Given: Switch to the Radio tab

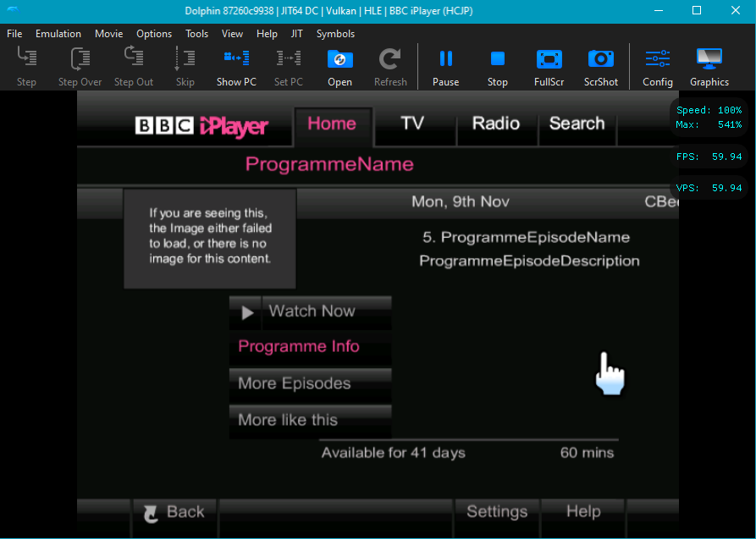Looking at the screenshot, I should click(x=496, y=124).
